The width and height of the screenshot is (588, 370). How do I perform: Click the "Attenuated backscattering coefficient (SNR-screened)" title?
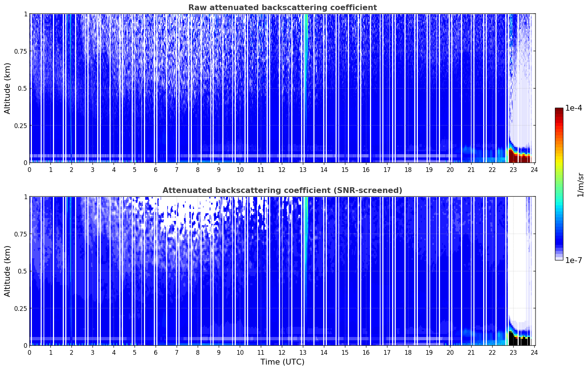(282, 190)
